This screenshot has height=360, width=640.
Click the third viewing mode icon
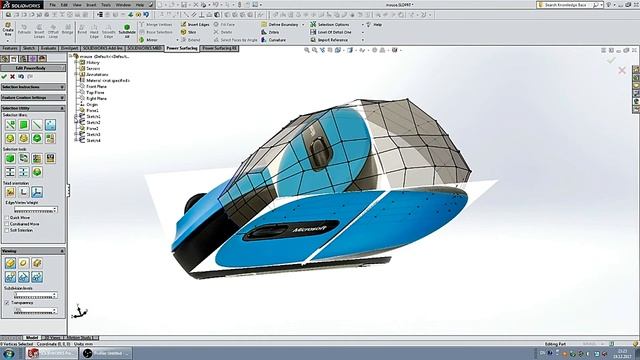(x=37, y=263)
